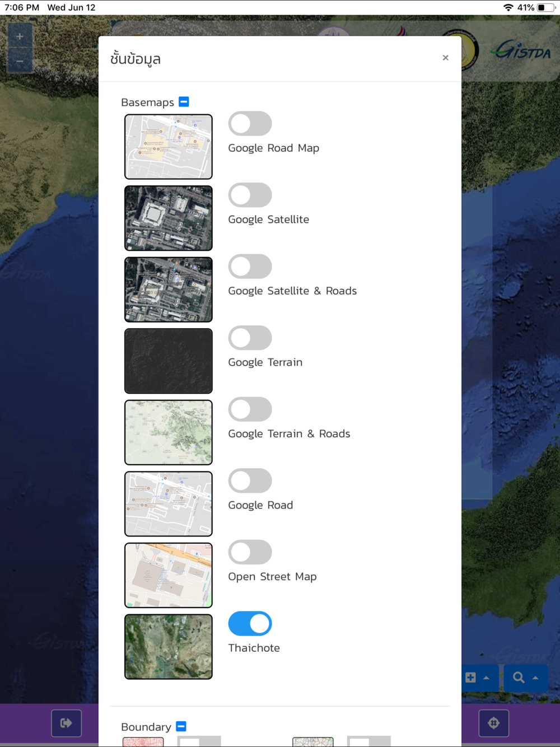This screenshot has height=747, width=560.
Task: Switch on the Google Terrain toggle
Action: click(250, 338)
